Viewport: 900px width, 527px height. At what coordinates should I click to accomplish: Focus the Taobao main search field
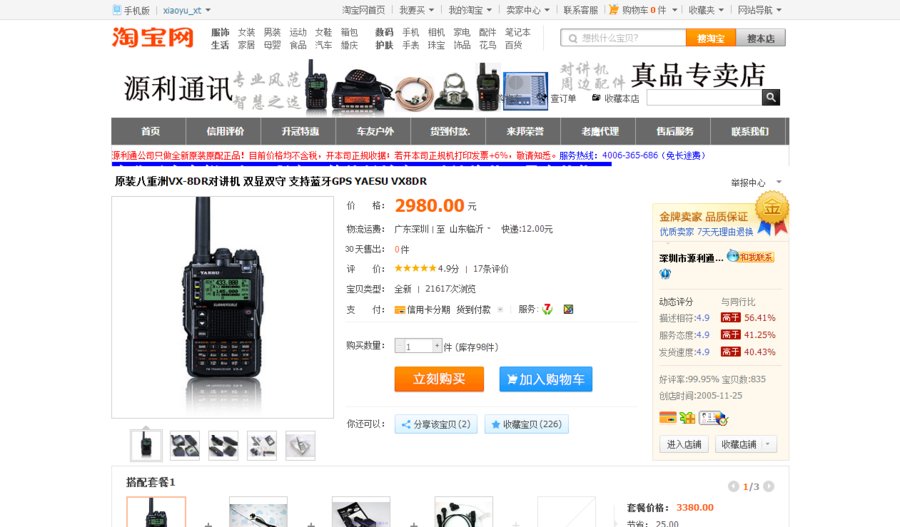623,38
